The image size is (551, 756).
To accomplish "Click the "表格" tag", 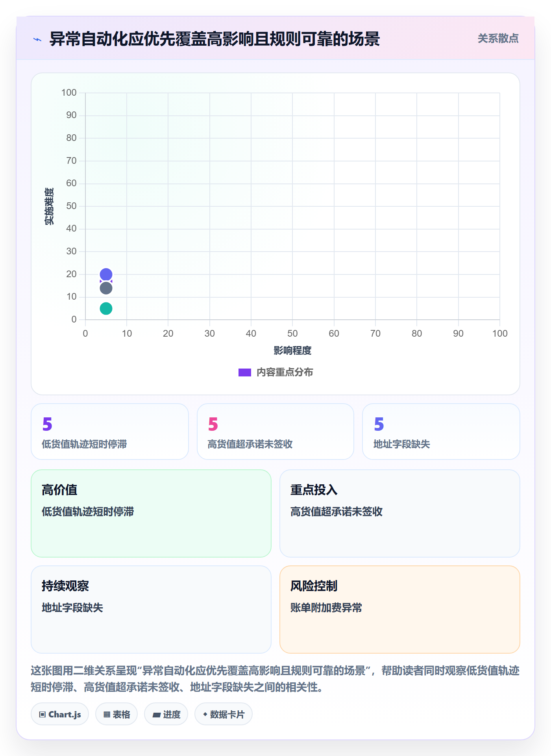I will (116, 714).
